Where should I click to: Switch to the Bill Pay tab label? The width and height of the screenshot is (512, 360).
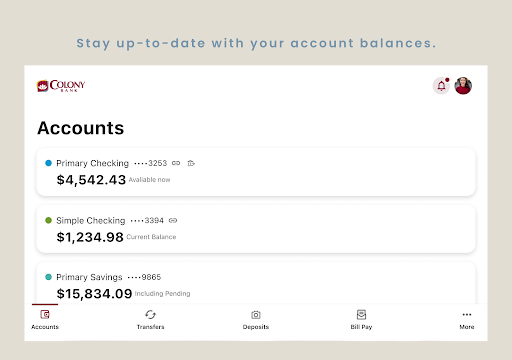coord(361,327)
